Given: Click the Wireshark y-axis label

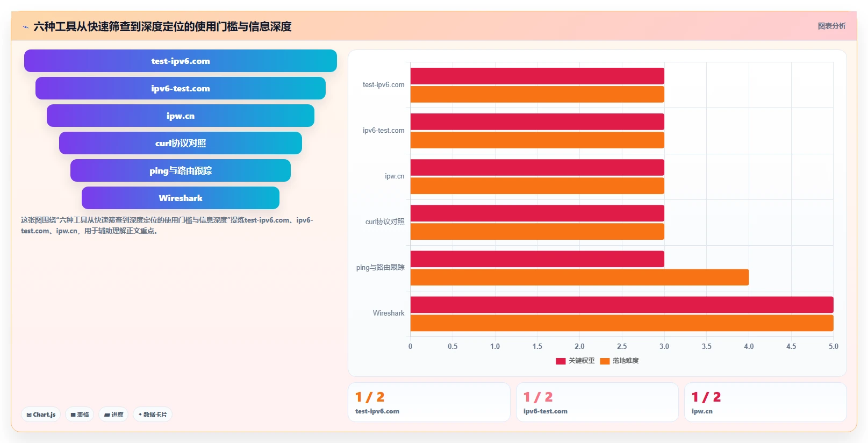Looking at the screenshot, I should coord(389,313).
